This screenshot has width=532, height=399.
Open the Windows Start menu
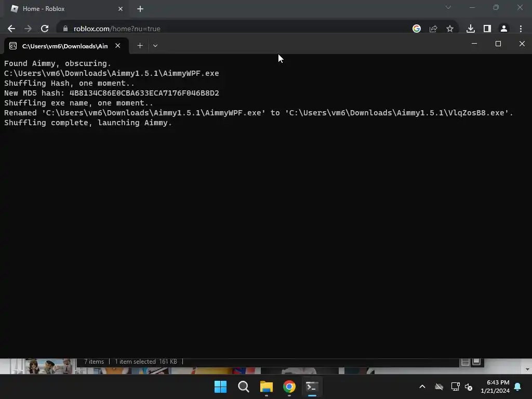point(220,387)
